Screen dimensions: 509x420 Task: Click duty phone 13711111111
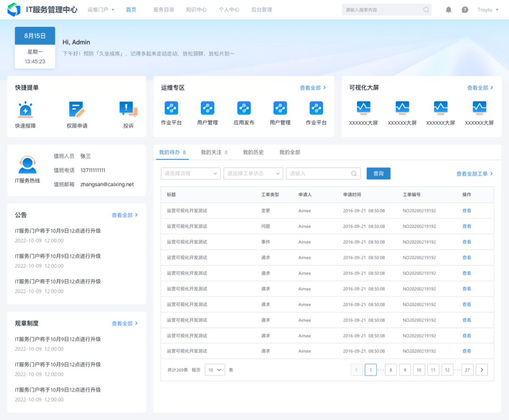(x=93, y=170)
